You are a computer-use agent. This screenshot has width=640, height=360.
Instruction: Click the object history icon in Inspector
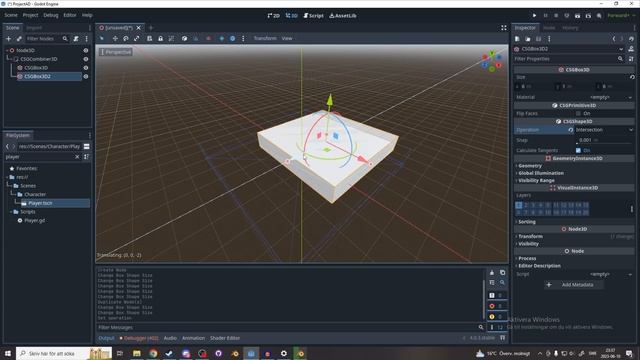click(631, 39)
